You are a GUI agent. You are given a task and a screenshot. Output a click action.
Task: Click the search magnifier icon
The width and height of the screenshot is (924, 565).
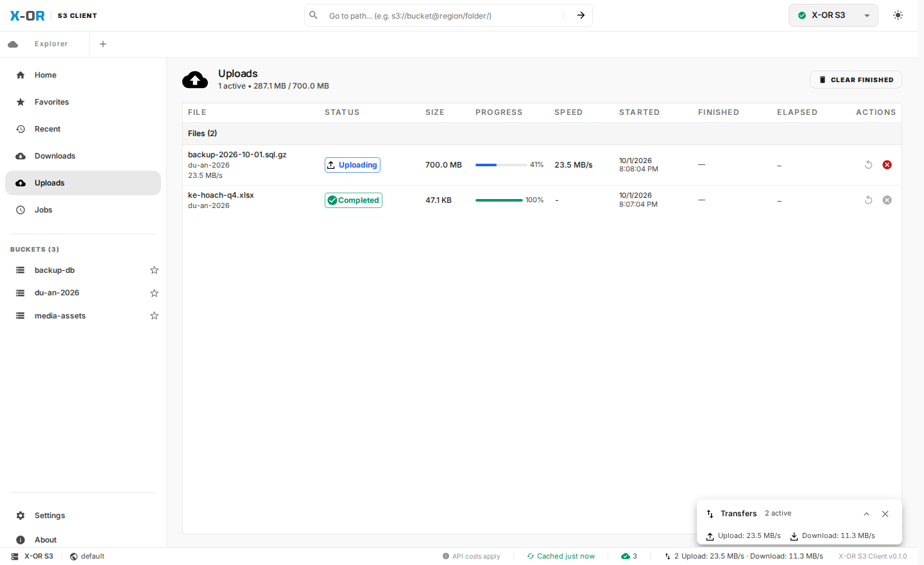[314, 15]
